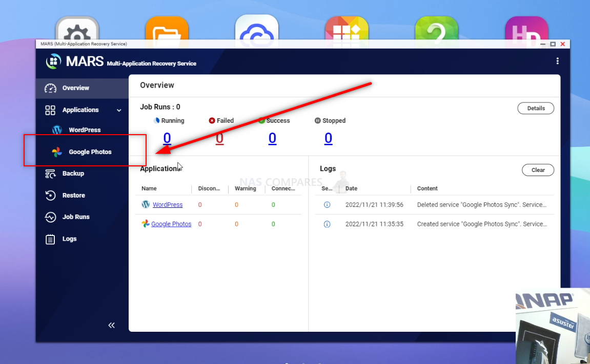590x364 pixels.
Task: Click the WordPress icon in sidebar
Action: [x=57, y=130]
